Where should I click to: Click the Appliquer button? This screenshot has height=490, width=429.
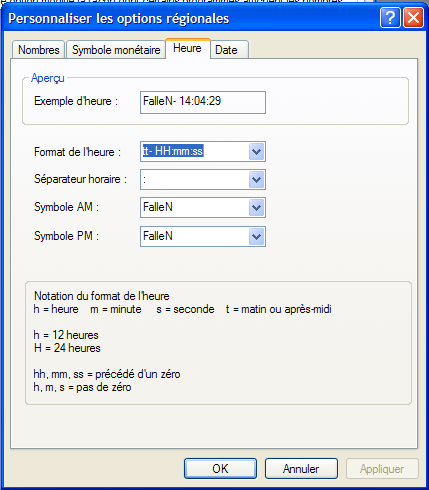(x=382, y=469)
